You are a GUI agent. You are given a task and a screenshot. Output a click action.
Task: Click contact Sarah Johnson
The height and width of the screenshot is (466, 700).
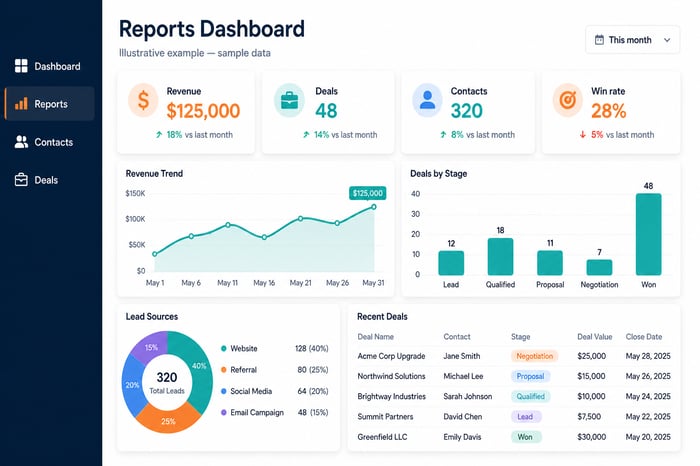click(x=467, y=396)
